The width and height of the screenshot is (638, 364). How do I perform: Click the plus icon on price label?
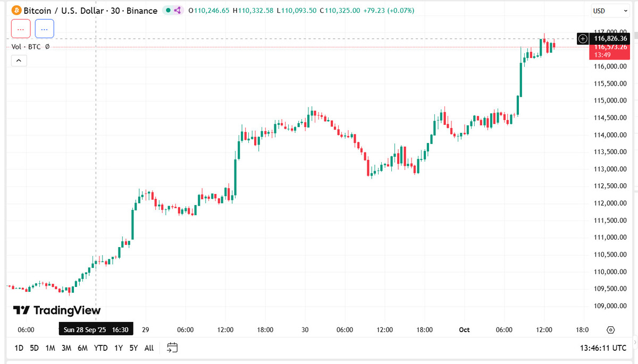coord(583,38)
